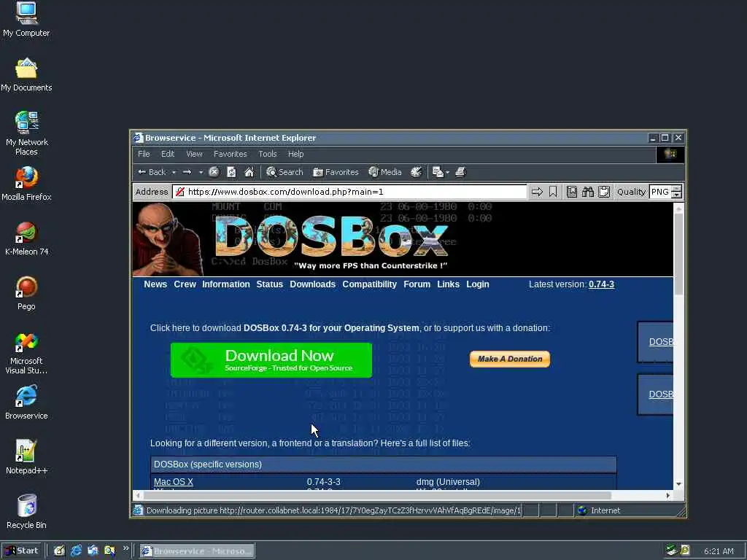Open the My Documents desktop icon
747x560 pixels.
(26, 75)
